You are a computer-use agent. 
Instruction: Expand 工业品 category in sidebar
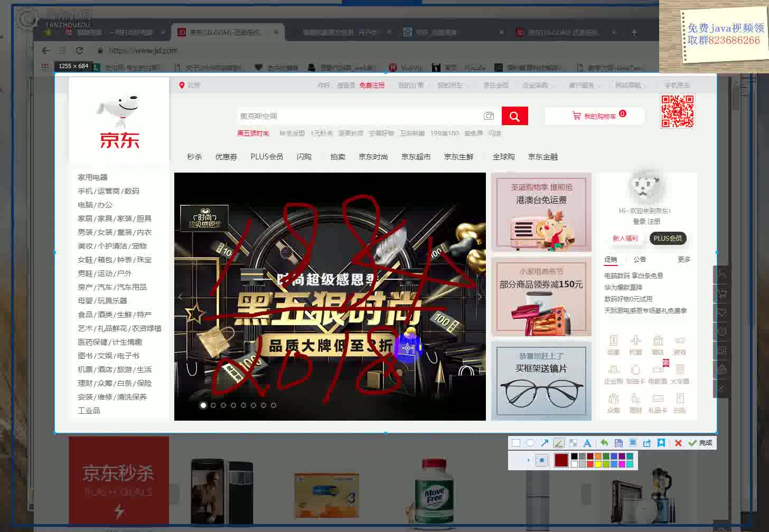(x=89, y=411)
